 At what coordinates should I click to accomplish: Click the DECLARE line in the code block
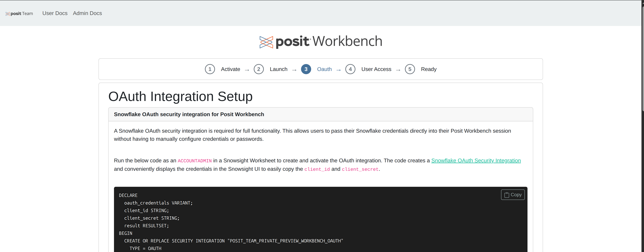pos(128,195)
